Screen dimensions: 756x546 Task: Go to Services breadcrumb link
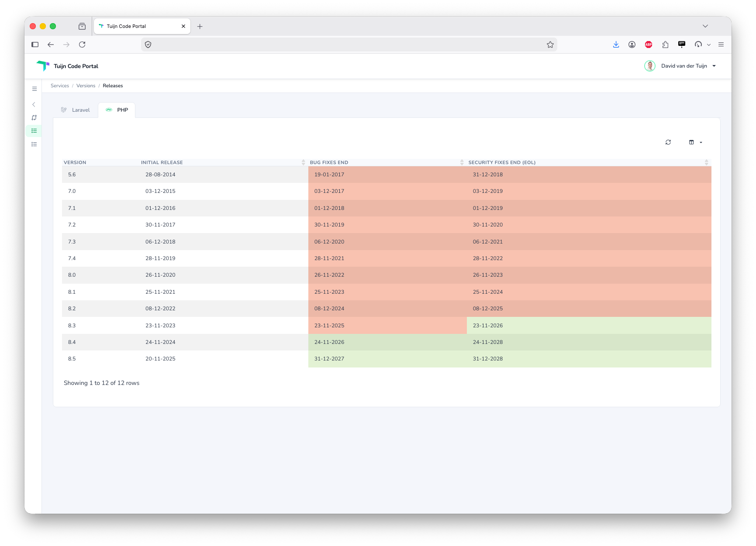click(60, 86)
